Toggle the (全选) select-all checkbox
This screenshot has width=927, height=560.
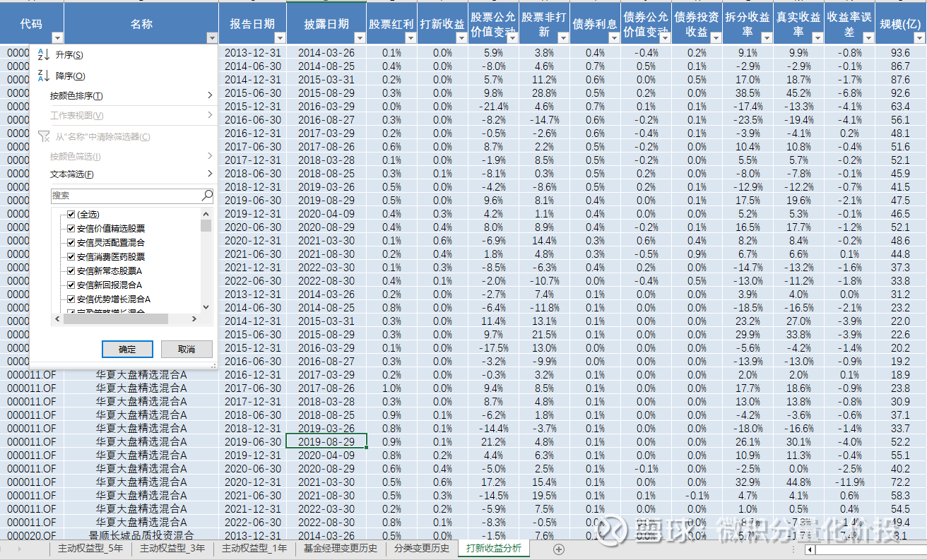(71, 214)
